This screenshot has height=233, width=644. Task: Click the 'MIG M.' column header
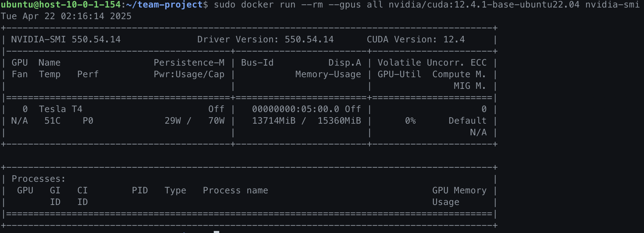coord(471,86)
